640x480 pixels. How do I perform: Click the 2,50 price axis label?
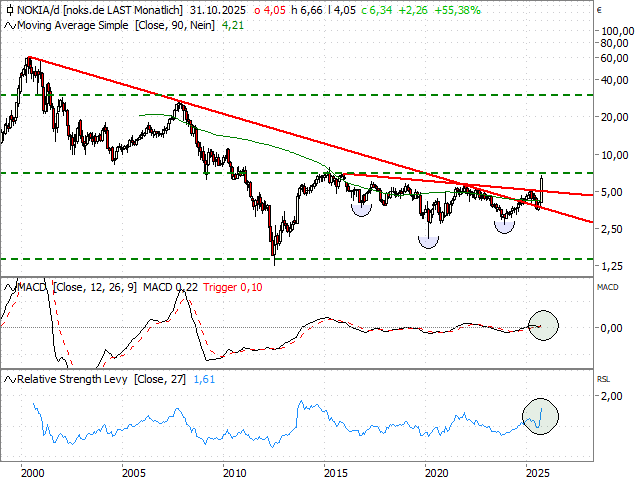tap(611, 229)
